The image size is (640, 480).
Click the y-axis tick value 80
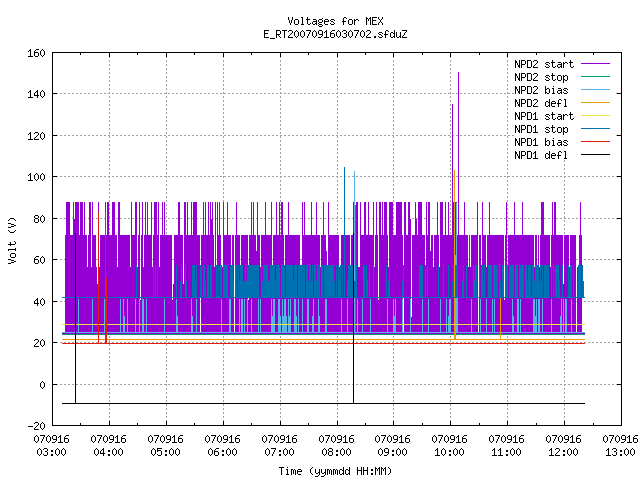(40, 219)
